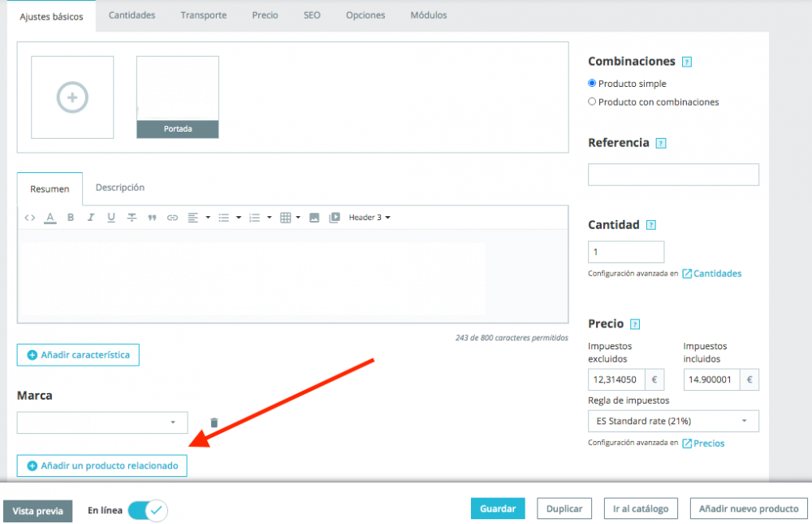The image size is (812, 524).
Task: Click the Guardar button
Action: [x=498, y=509]
